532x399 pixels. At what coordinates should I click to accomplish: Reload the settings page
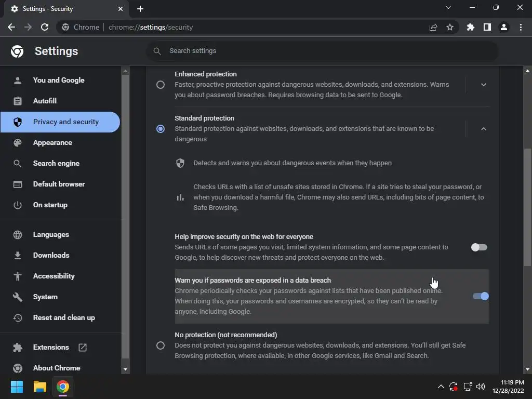45,27
